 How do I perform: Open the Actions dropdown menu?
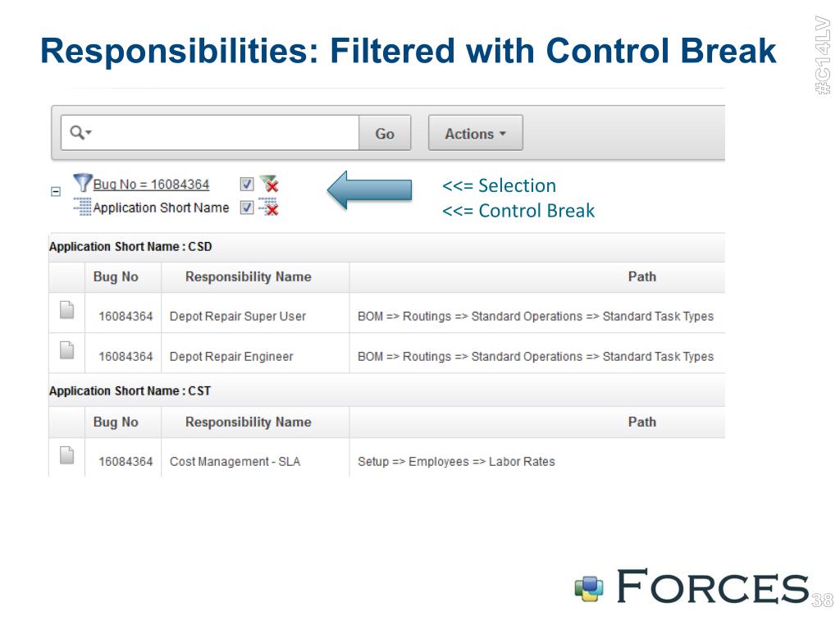coord(475,133)
